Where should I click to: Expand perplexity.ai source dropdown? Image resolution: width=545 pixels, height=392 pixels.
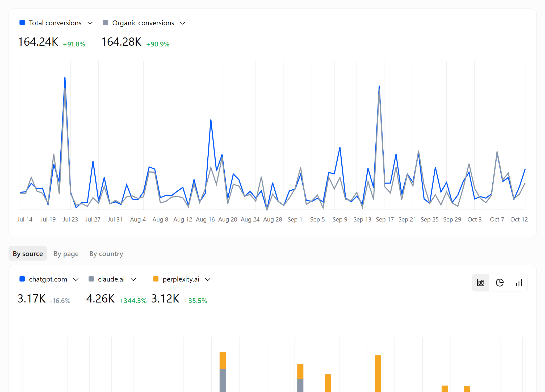(x=208, y=279)
